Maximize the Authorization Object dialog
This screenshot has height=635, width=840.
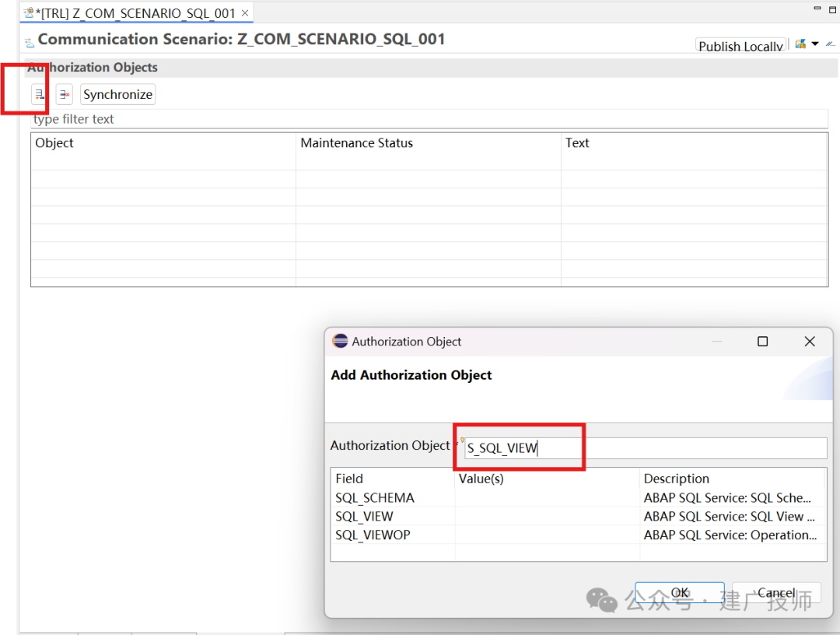tap(762, 342)
